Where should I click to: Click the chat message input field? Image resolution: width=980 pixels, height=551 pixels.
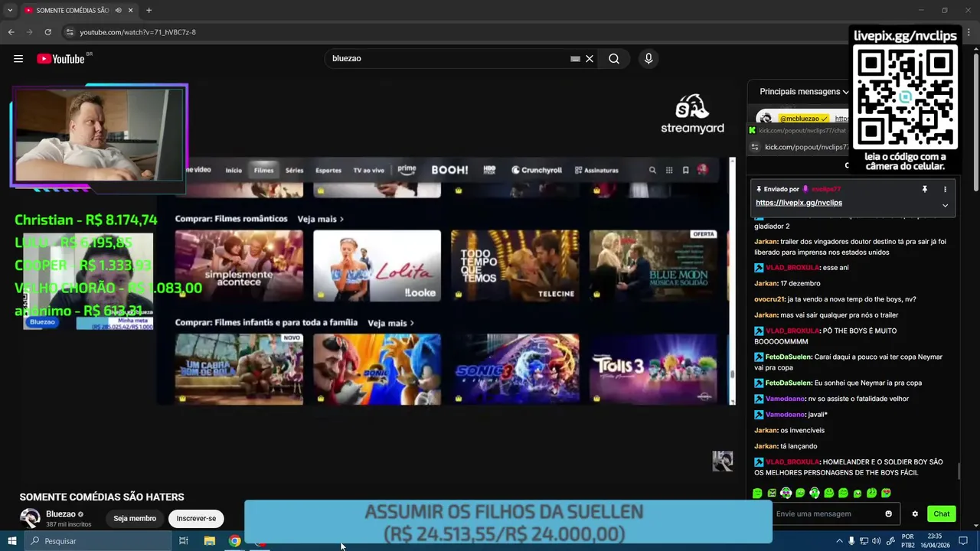827,514
